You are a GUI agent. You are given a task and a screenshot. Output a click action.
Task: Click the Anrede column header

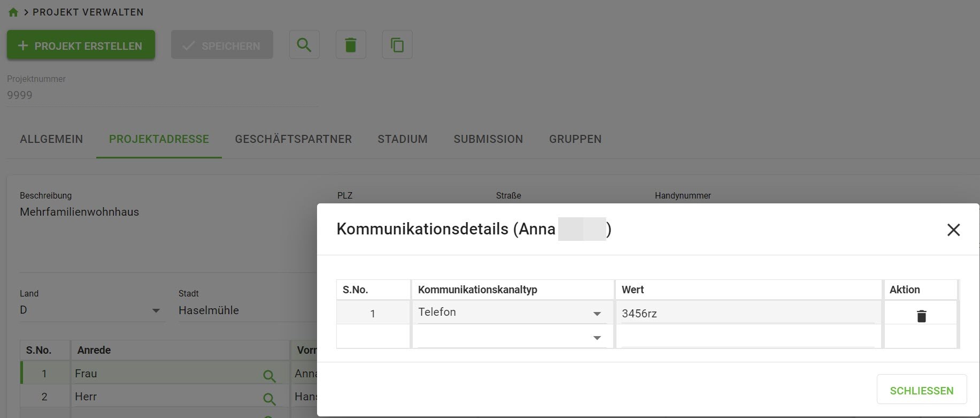point(180,350)
